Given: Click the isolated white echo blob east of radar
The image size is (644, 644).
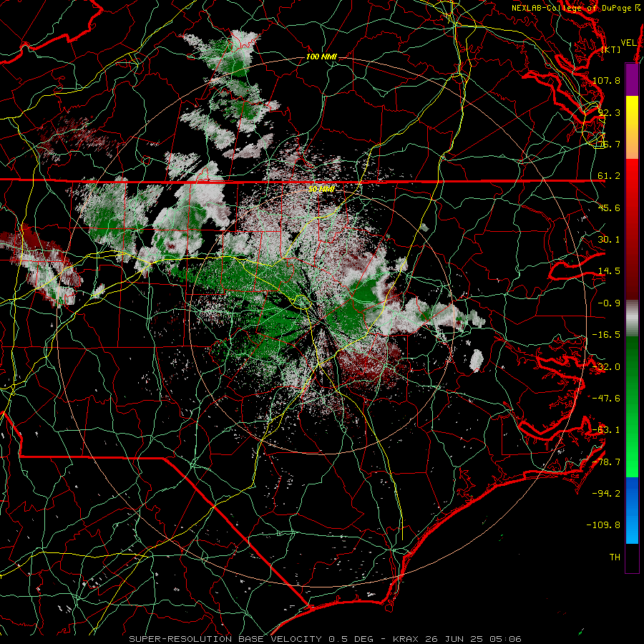Looking at the screenshot, I should tap(477, 360).
